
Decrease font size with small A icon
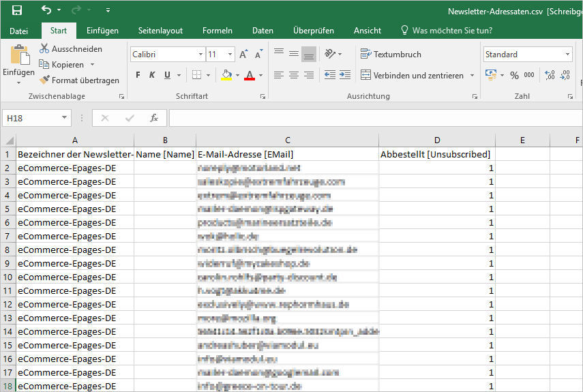tap(259, 55)
